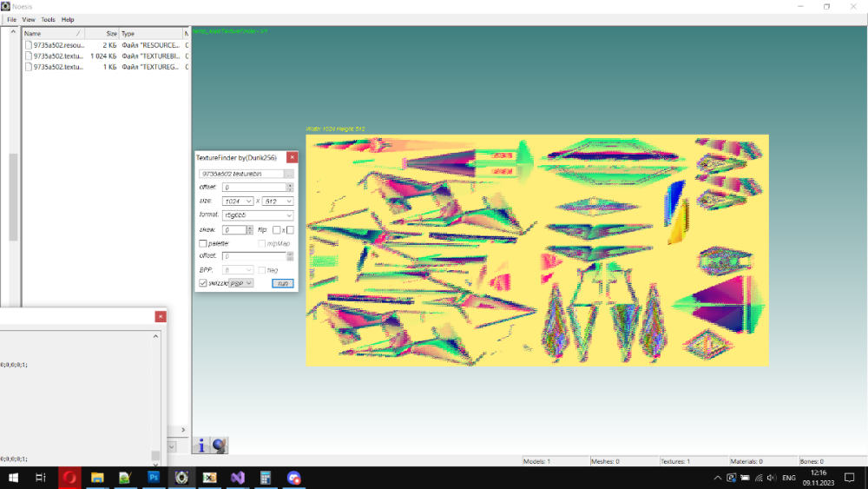Enable the palette checkbox
Image resolution: width=868 pixels, height=489 pixels.
coord(202,243)
